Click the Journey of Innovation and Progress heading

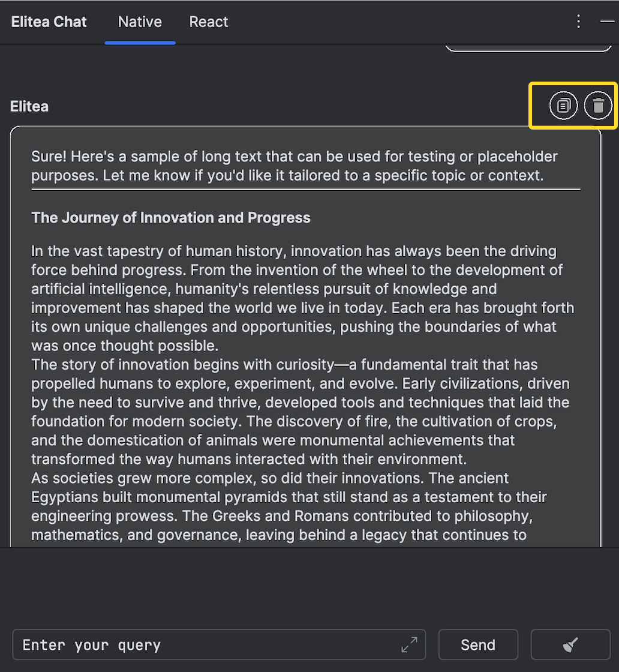click(171, 218)
